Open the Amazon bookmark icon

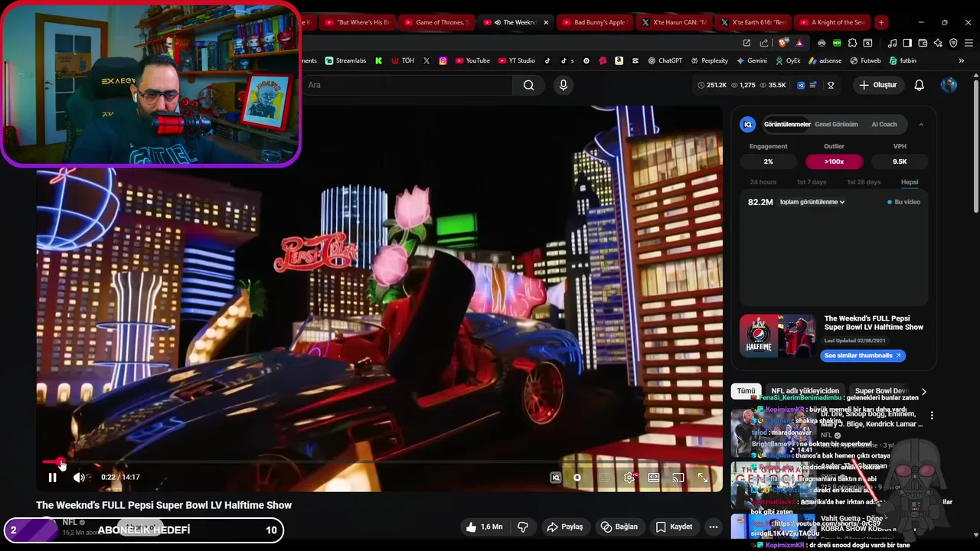(619, 60)
